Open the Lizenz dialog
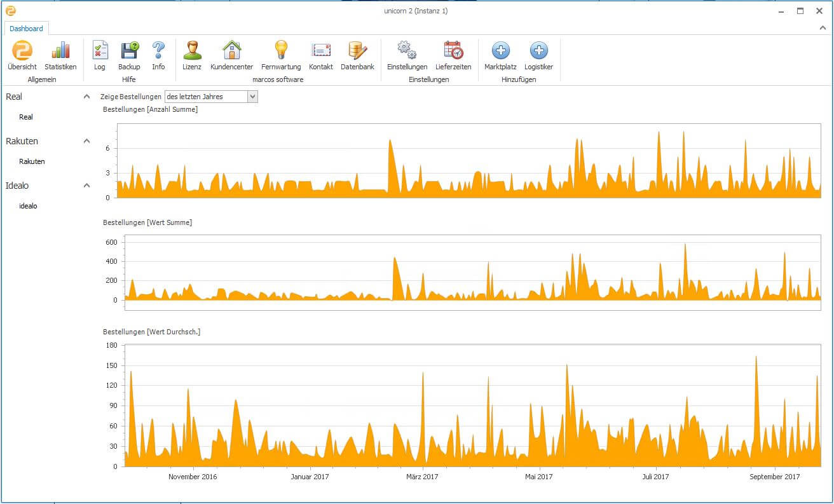 (191, 54)
